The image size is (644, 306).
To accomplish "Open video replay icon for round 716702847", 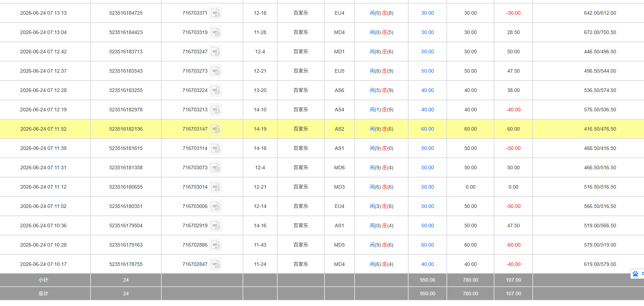I will tap(215, 264).
